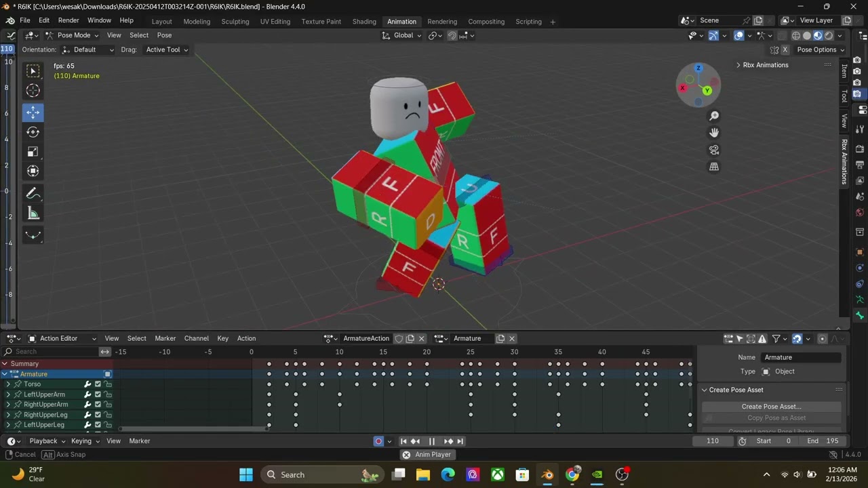Toggle the RightUpperLeg channel lock icon
Viewport: 868px width, 488px height.
(x=108, y=415)
